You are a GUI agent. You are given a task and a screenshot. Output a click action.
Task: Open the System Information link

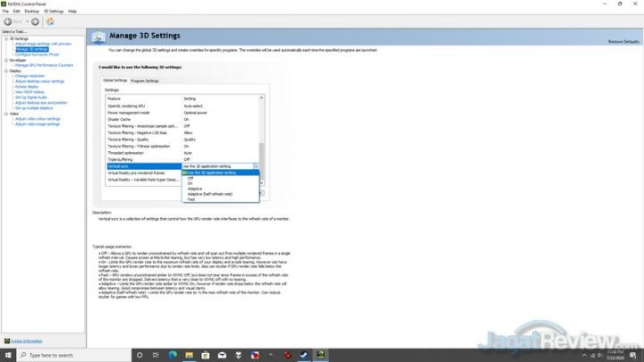click(x=25, y=341)
